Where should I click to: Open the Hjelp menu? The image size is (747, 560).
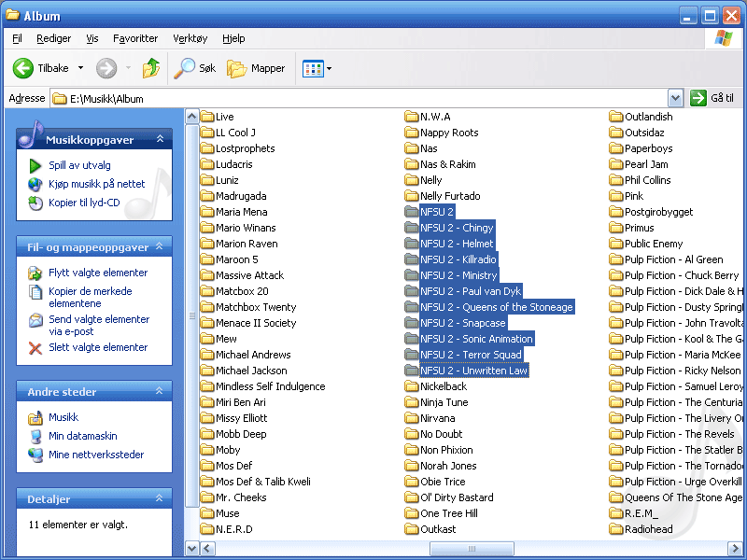click(x=233, y=38)
